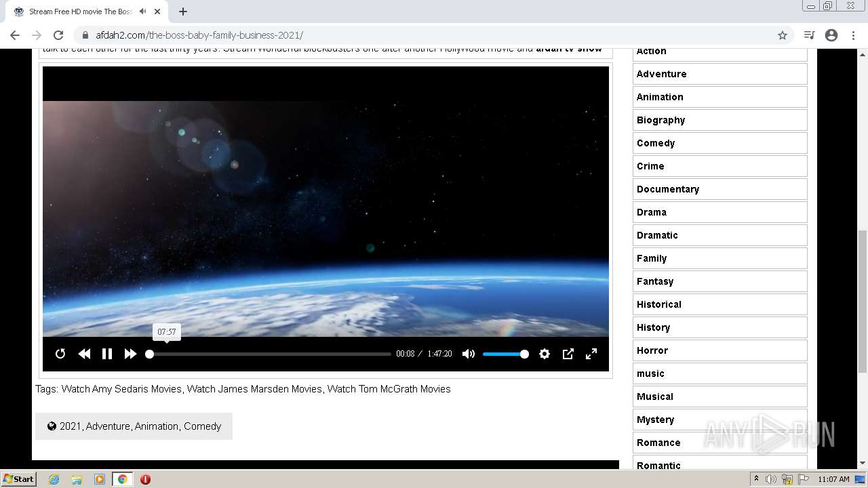The image size is (868, 488).
Task: Open the Animation genre in sidebar
Action: coord(720,97)
